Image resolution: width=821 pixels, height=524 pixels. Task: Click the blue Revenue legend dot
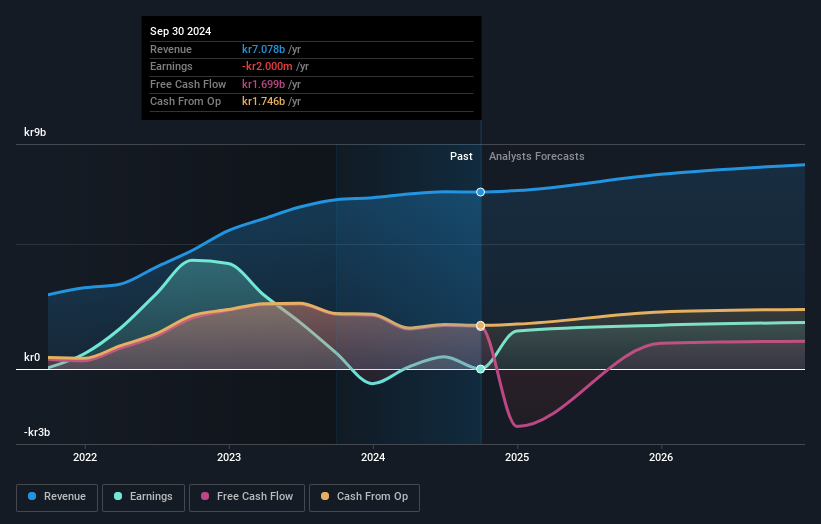click(x=32, y=496)
